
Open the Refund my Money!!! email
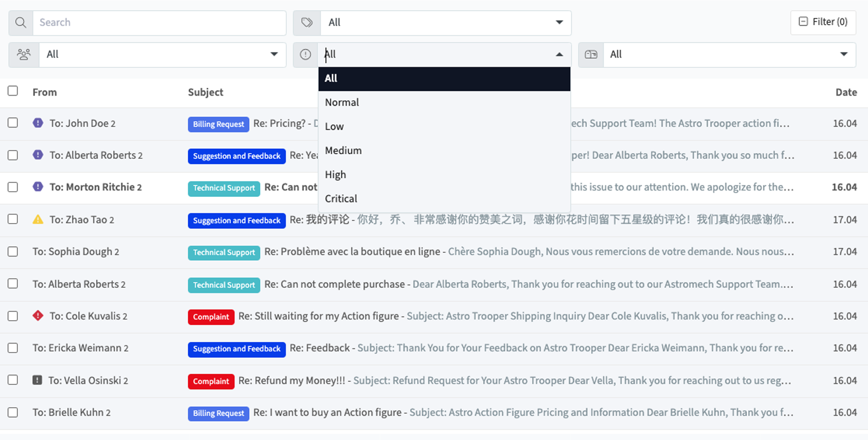tap(292, 380)
